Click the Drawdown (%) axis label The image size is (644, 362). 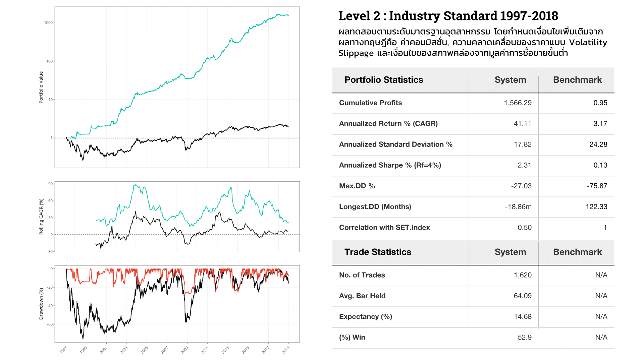click(x=41, y=304)
